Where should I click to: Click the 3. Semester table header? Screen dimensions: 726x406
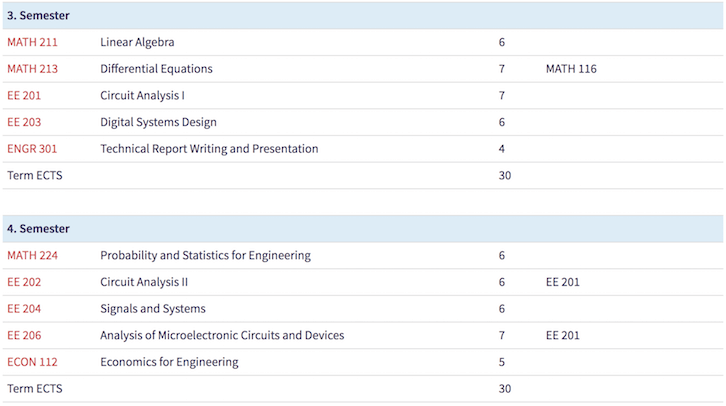[38, 16]
